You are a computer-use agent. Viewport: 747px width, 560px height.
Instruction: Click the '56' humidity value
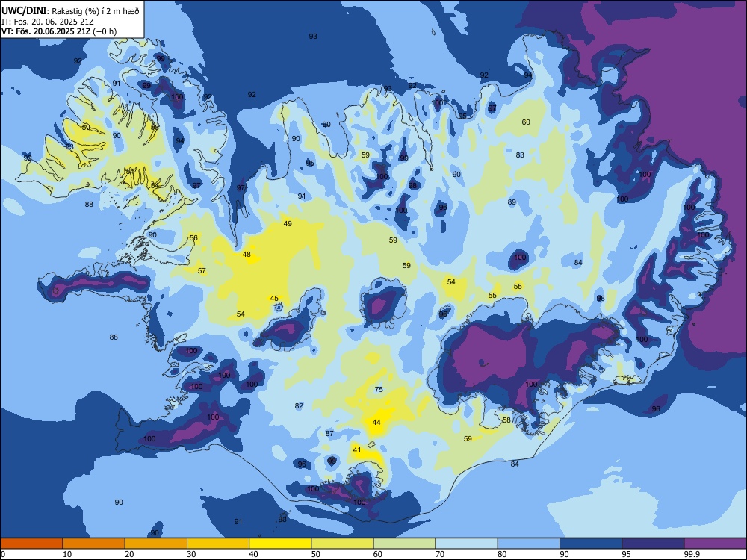click(193, 238)
